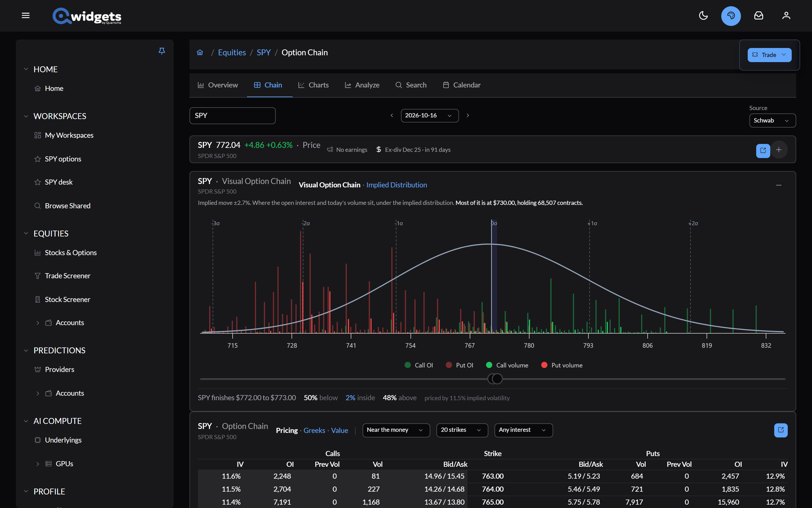Image resolution: width=812 pixels, height=508 pixels.
Task: Click the SPY symbol input field
Action: click(232, 116)
